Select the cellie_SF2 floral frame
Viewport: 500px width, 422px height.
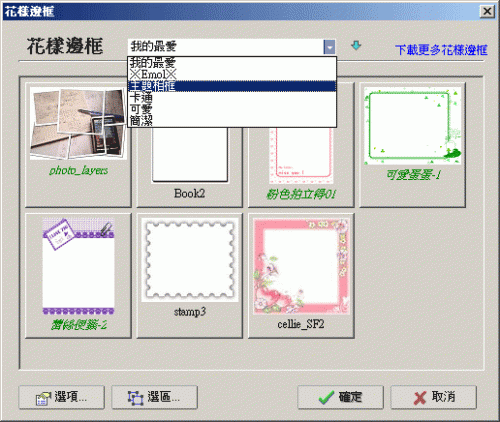(x=301, y=276)
